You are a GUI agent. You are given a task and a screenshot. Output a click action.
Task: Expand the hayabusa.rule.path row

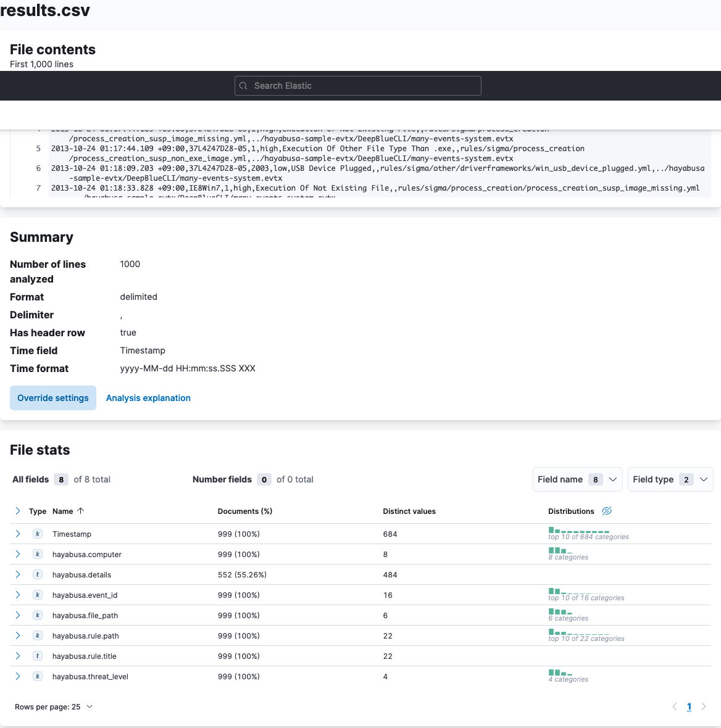click(18, 636)
